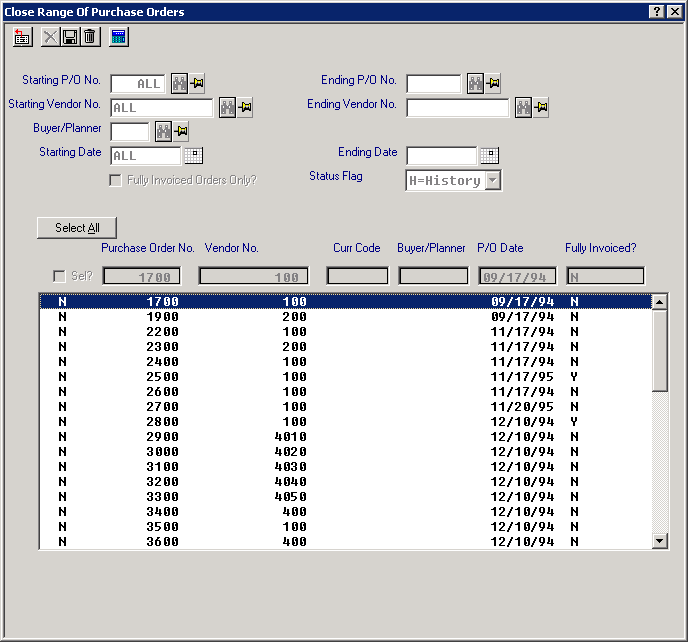The image size is (688, 642).
Task: Open the Status Flag dropdown
Action: coord(493,180)
